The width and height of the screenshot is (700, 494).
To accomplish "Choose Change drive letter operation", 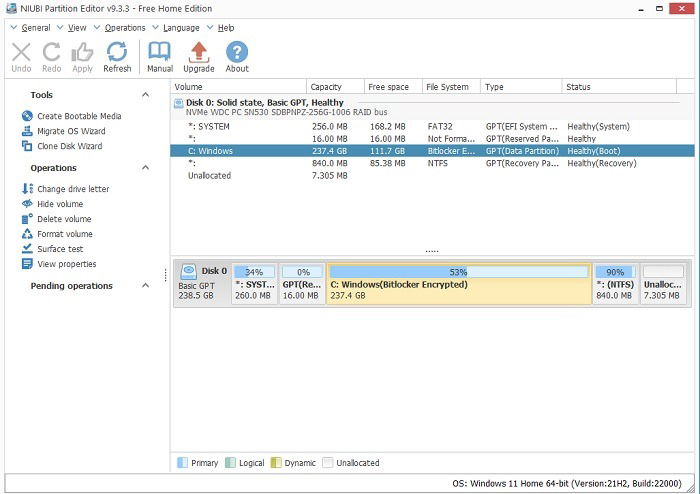I will [x=73, y=189].
